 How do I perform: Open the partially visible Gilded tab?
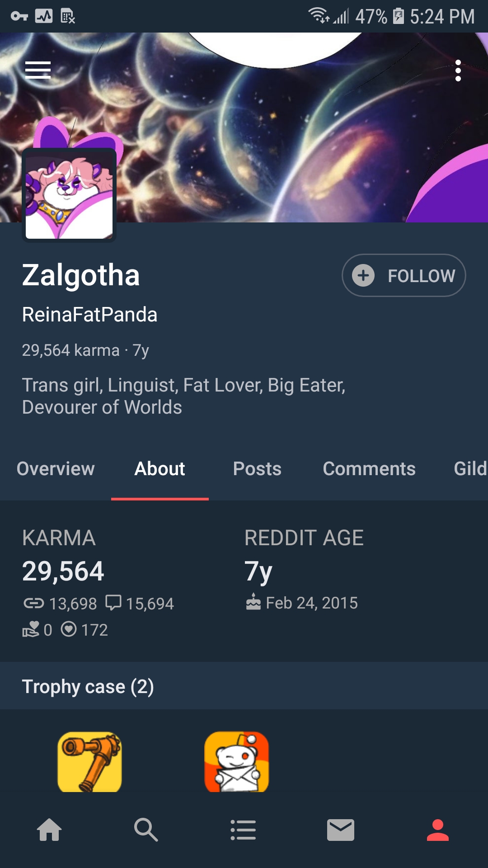pyautogui.click(x=470, y=469)
